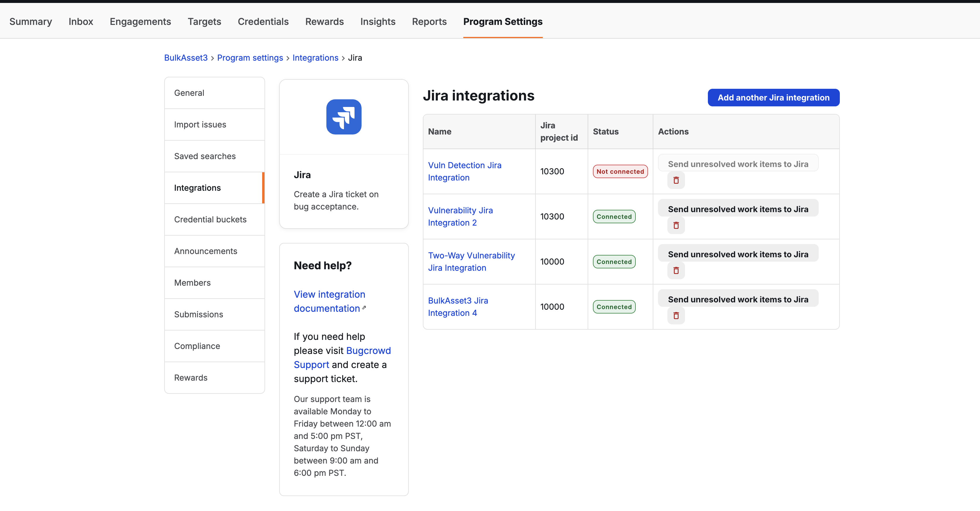980x511 pixels.
Task: Select Integrations in the sidebar
Action: click(215, 188)
